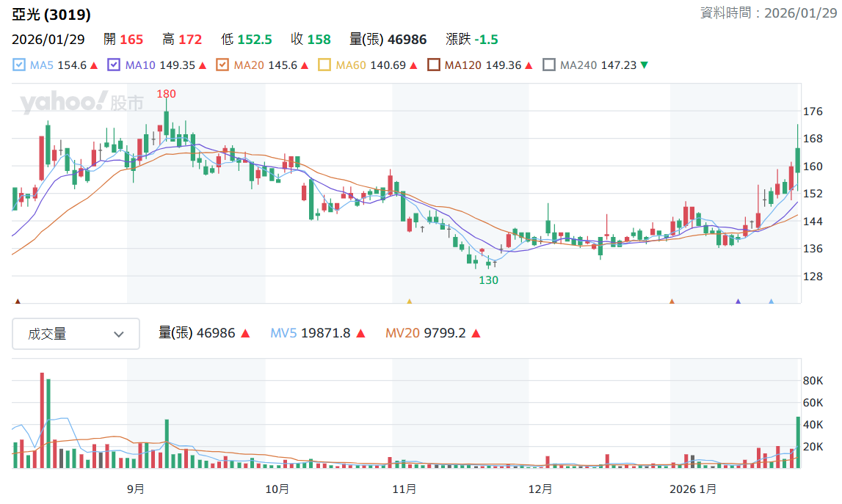Viewport: 842px width, 504px height.
Task: Turn on the MA240 moving average checkbox
Action: coord(549,65)
